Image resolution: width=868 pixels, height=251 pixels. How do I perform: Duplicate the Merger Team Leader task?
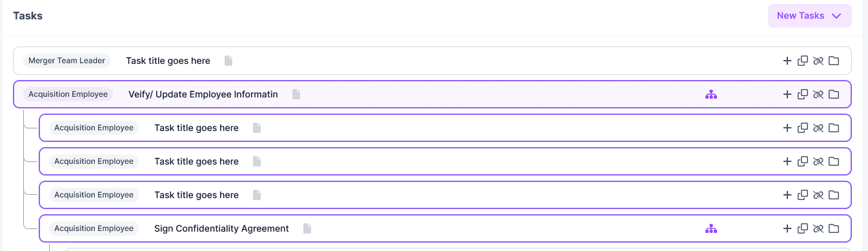coord(803,61)
